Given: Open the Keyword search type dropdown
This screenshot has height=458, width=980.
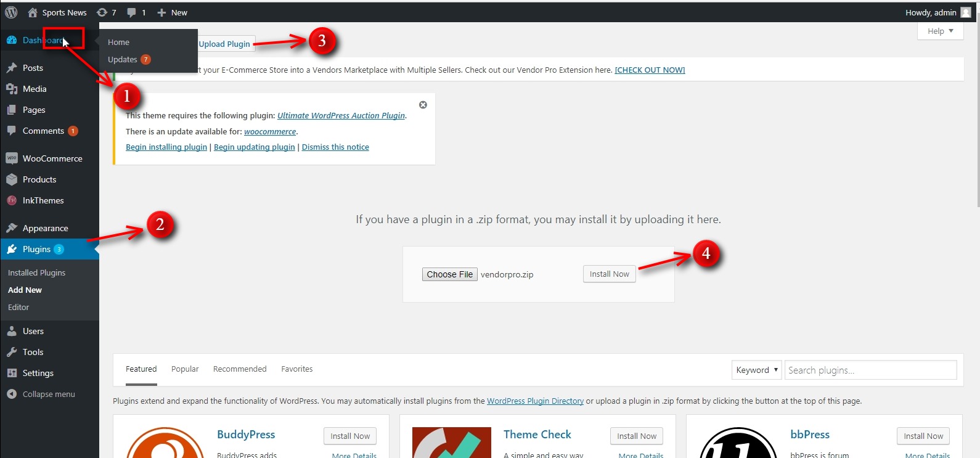Looking at the screenshot, I should pos(757,370).
